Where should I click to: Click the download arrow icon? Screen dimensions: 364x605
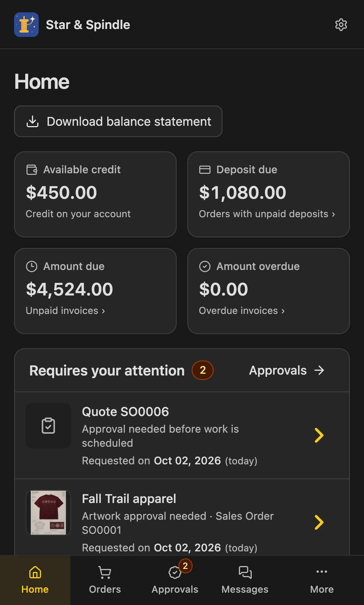click(33, 121)
